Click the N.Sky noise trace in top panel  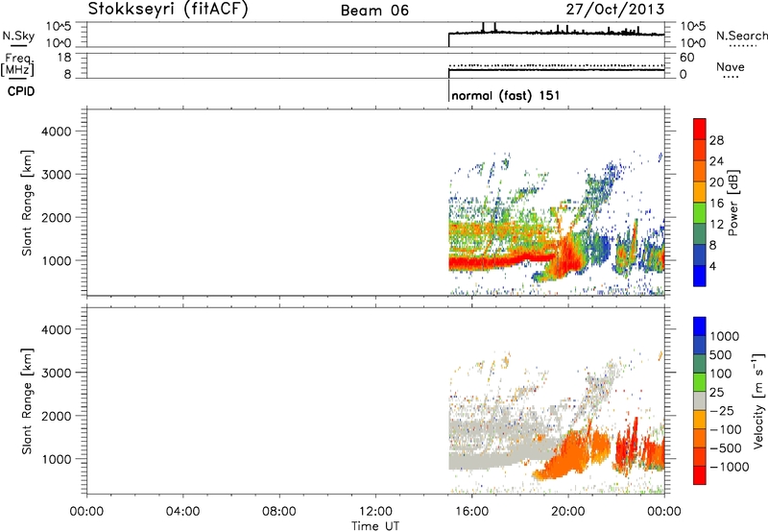[x=557, y=33]
